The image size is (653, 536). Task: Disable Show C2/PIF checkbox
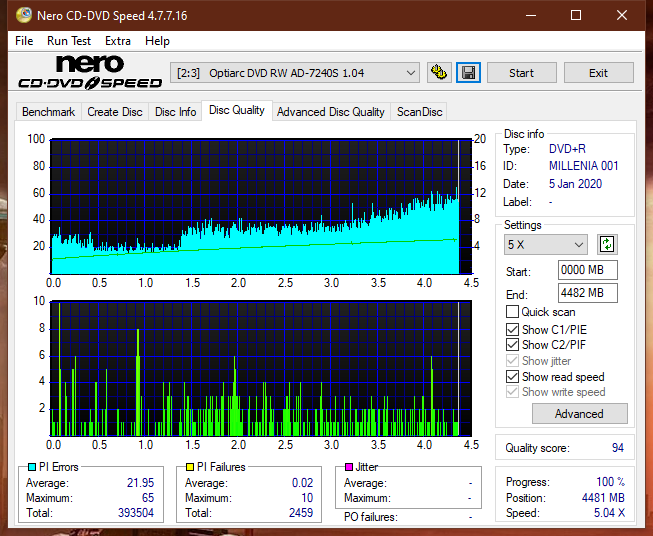click(512, 345)
